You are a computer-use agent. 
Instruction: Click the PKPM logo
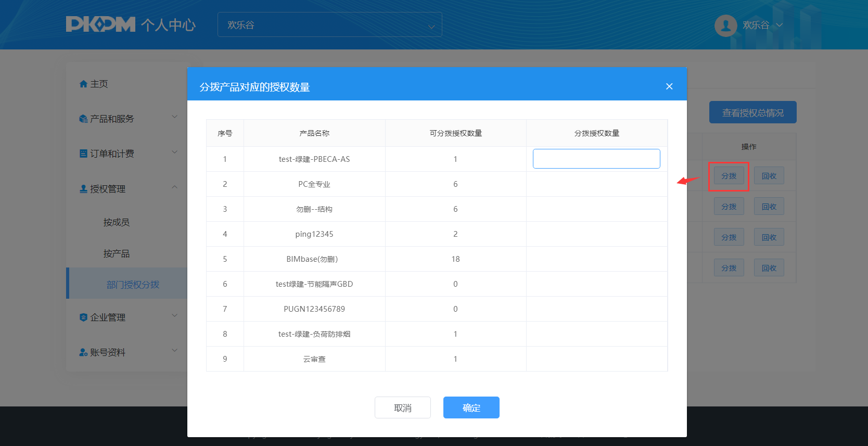(100, 24)
